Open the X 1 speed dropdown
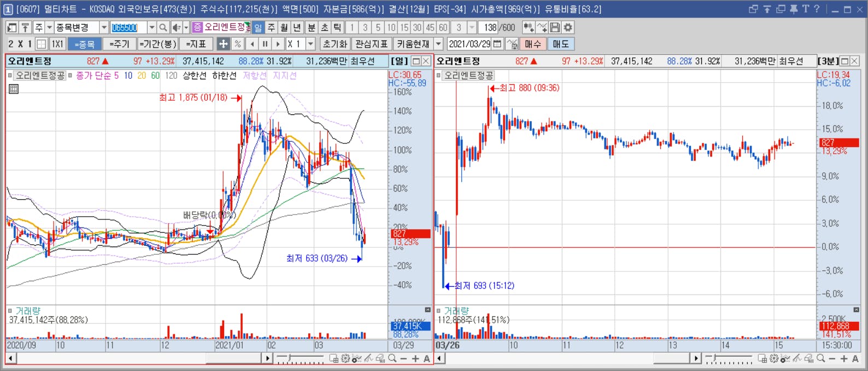 pyautogui.click(x=310, y=44)
